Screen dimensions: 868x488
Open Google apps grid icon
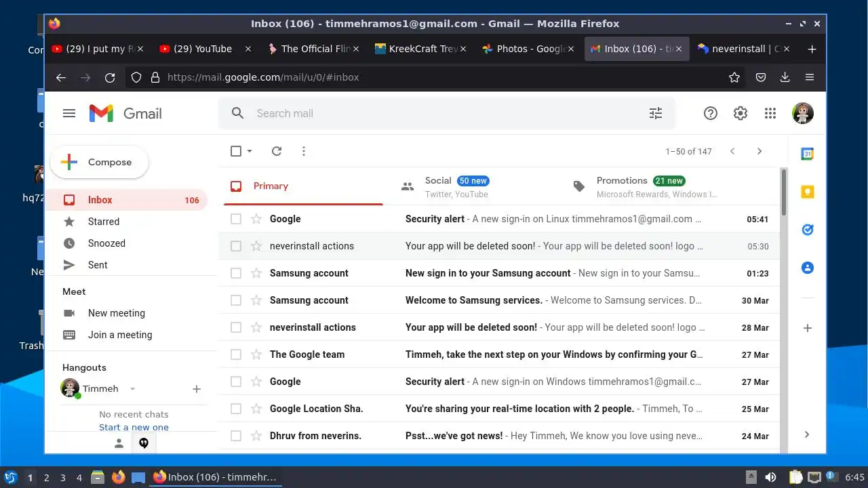(770, 113)
